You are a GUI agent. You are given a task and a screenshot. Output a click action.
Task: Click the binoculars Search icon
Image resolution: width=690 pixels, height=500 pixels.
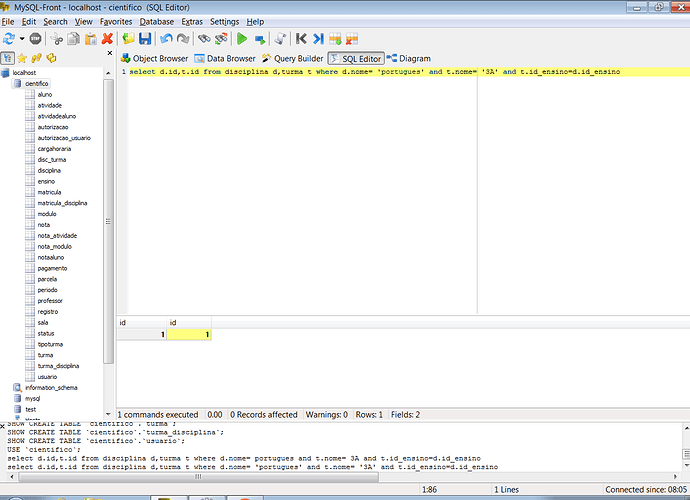204,38
